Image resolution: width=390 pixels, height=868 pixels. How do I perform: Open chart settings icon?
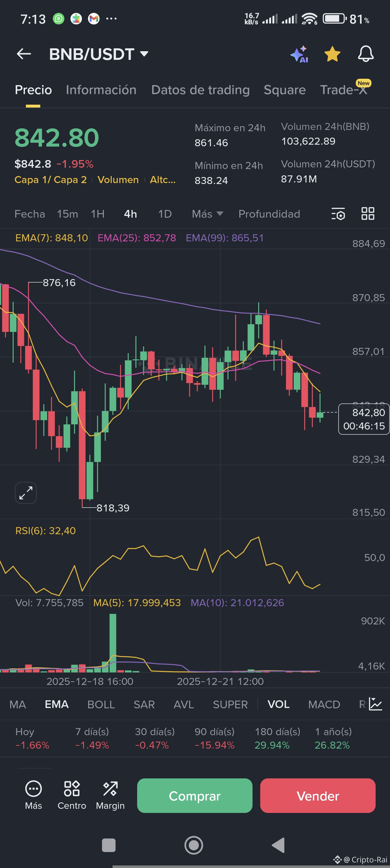coord(338,213)
